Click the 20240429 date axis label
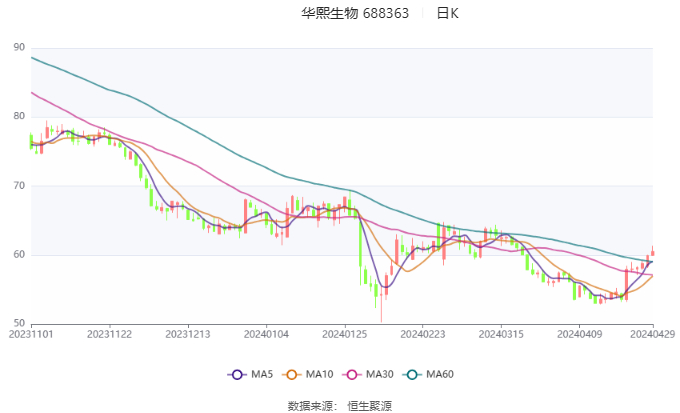The image size is (680, 413). pos(652,334)
